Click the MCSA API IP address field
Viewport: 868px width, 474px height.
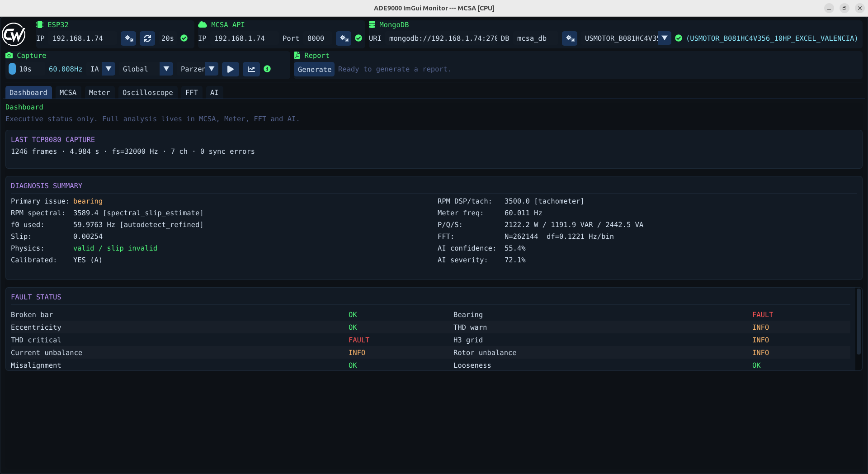click(244, 38)
